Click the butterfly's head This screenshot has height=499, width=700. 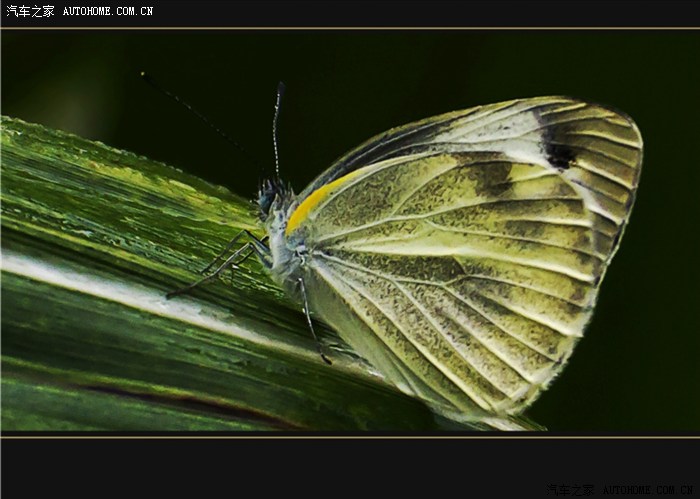[x=270, y=197]
